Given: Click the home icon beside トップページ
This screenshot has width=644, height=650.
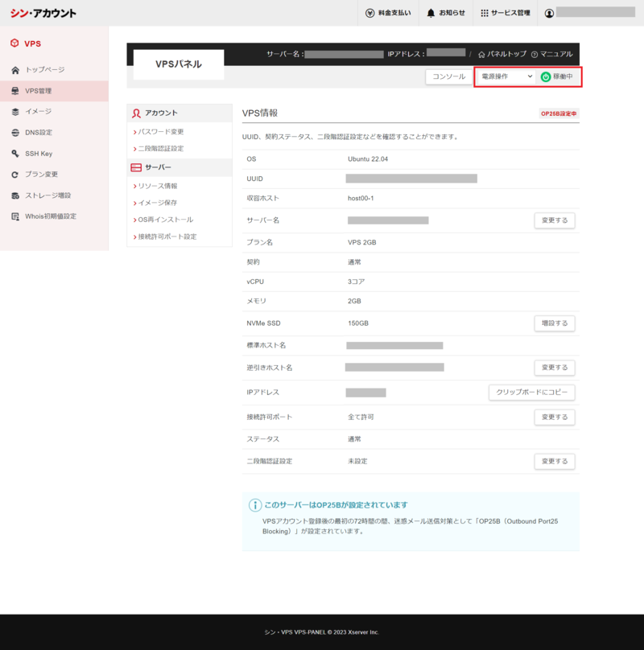Looking at the screenshot, I should click(15, 70).
